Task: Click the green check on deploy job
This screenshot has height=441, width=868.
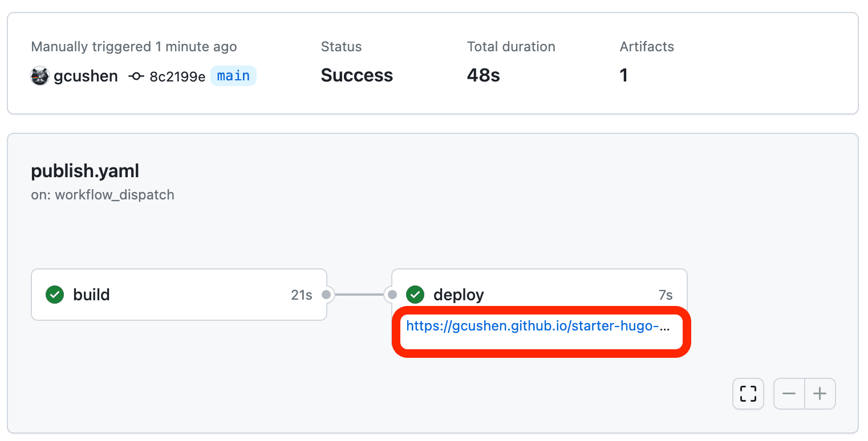Action: tap(415, 295)
